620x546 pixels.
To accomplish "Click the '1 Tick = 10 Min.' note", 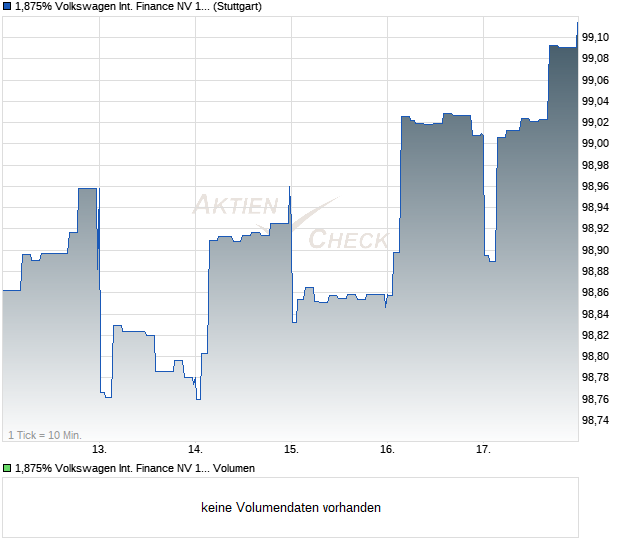I will tap(45, 435).
